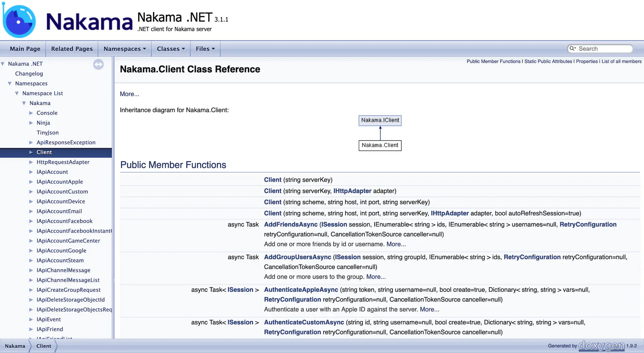The image size is (644, 353).
Task: Expand the HttpRequestAdapter tree arrow
Action: coord(31,162)
